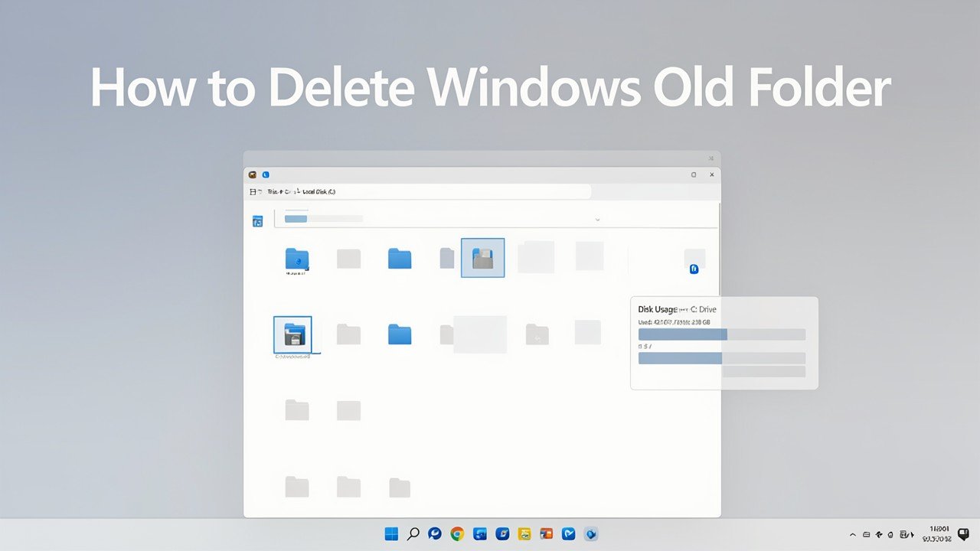Viewport: 980px width, 551px height.
Task: Select the C:\windows.old folder icon
Action: point(293,334)
